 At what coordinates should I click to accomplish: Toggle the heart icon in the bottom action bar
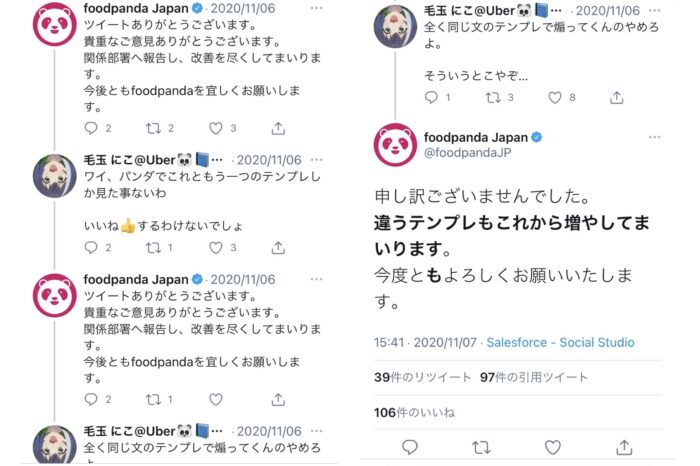(x=553, y=446)
